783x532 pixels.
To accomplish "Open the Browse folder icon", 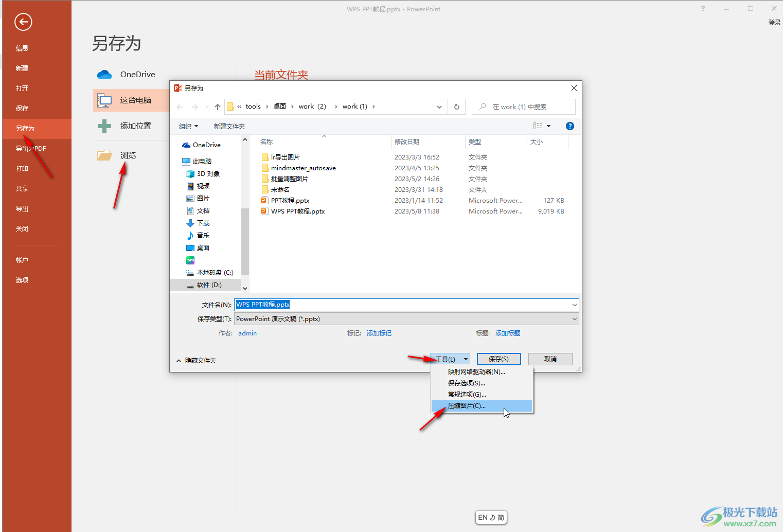I will [104, 155].
